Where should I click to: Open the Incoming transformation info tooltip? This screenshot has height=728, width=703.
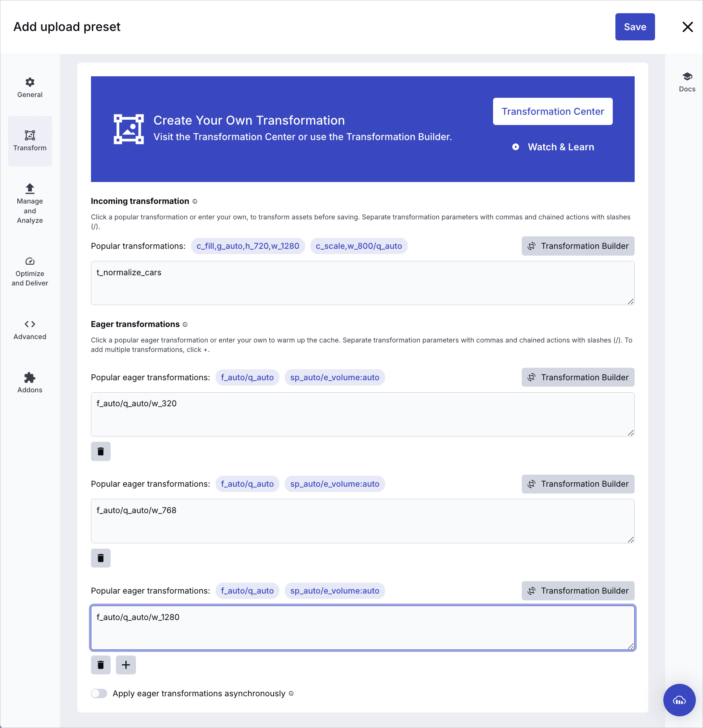(194, 201)
